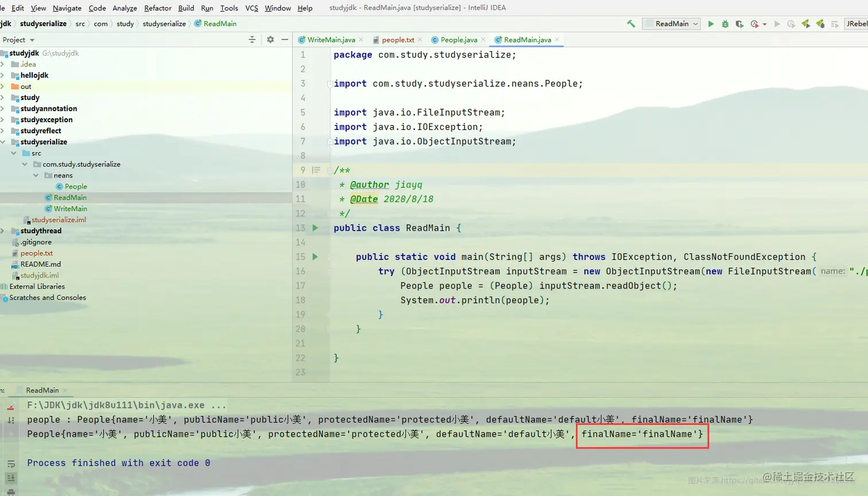Collapse the src folder
The image size is (868, 496).
coord(14,153)
